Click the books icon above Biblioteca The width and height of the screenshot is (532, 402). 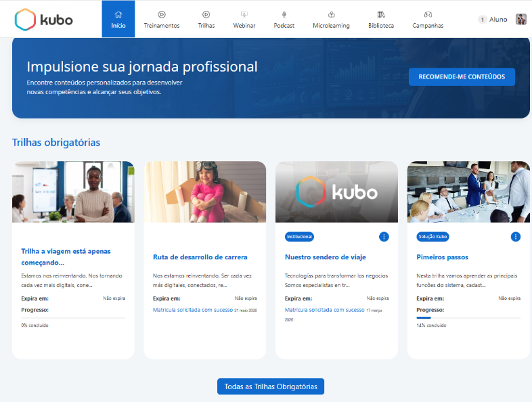381,15
